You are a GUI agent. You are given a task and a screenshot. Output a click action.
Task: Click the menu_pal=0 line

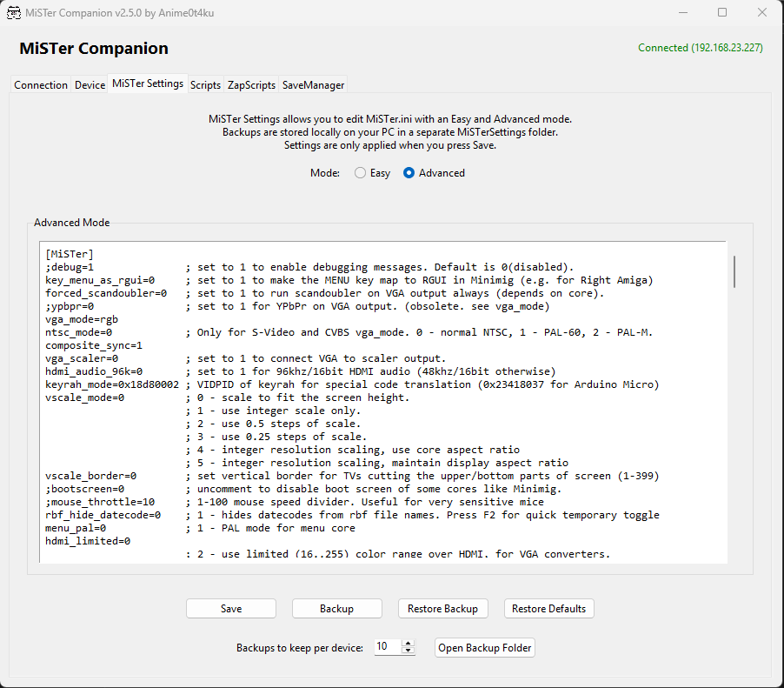click(x=76, y=528)
